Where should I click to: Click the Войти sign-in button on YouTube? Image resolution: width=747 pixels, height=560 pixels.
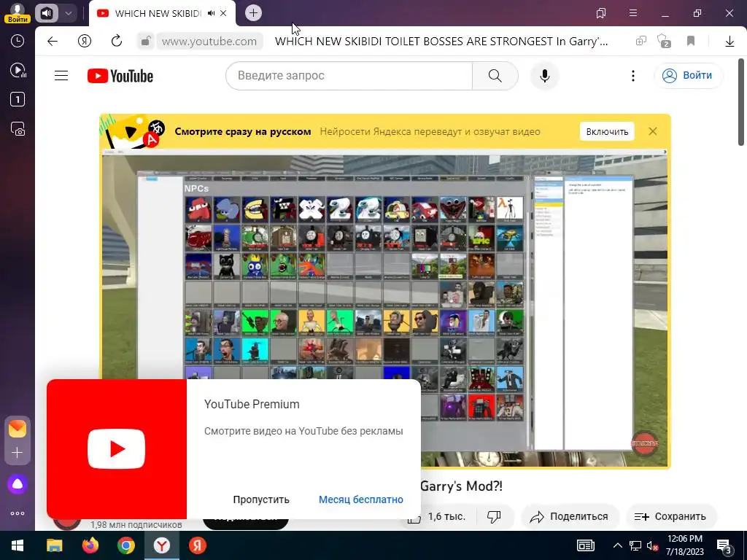point(689,76)
